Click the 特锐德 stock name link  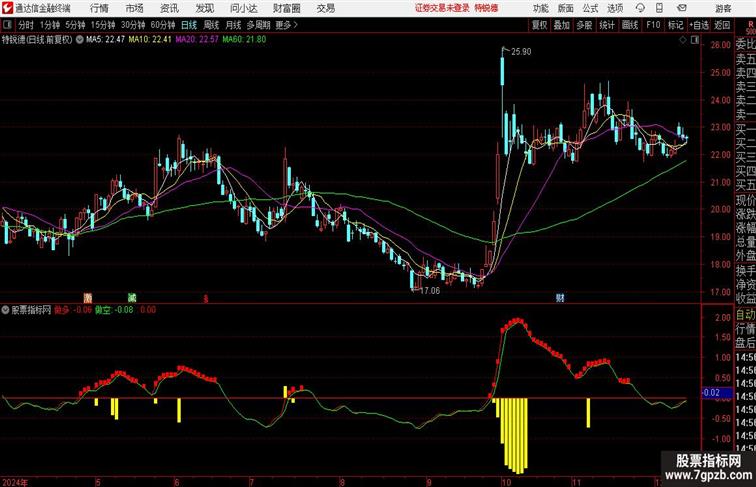[x=486, y=8]
